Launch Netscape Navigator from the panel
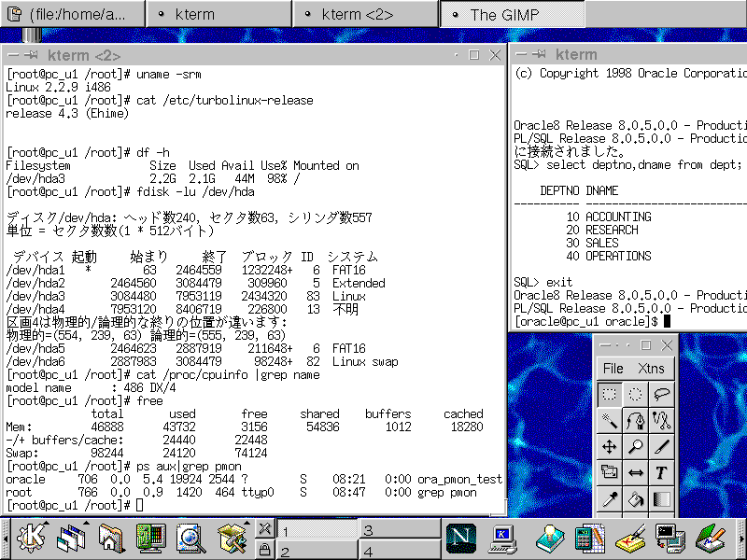The height and width of the screenshot is (560, 747). pos(460,539)
